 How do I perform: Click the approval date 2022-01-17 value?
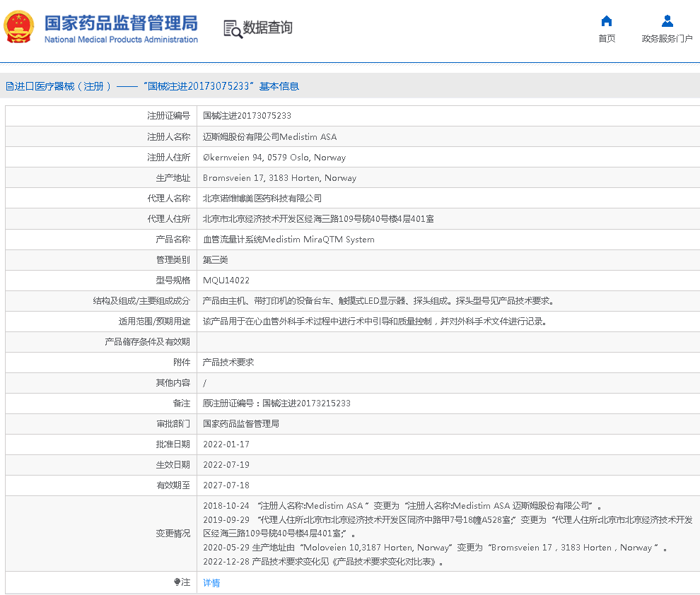pos(226,444)
